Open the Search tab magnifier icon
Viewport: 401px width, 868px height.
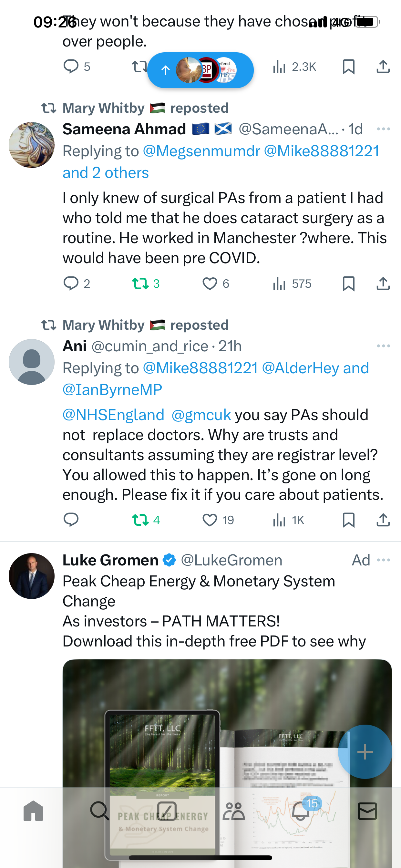coord(100,811)
